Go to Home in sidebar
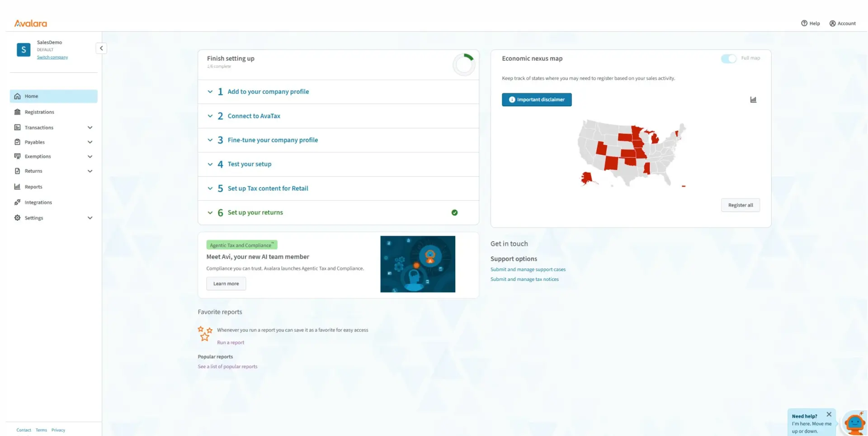Image resolution: width=868 pixels, height=436 pixels. [x=53, y=96]
